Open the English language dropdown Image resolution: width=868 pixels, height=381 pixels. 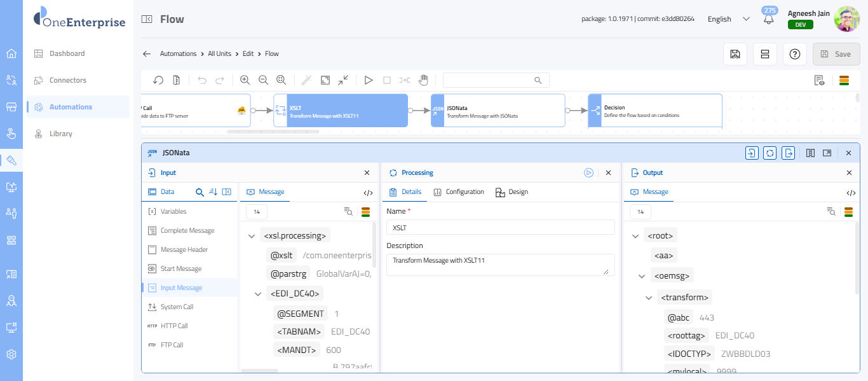(729, 19)
